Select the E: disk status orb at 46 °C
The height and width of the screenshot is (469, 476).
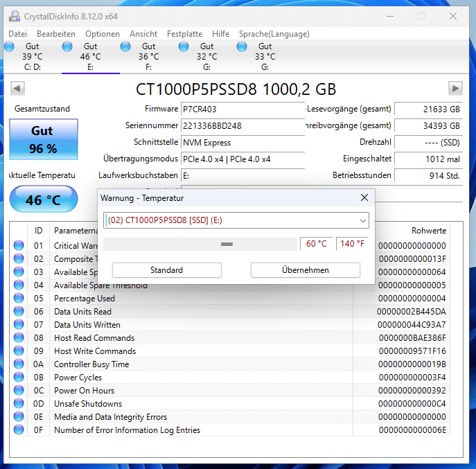tap(67, 46)
